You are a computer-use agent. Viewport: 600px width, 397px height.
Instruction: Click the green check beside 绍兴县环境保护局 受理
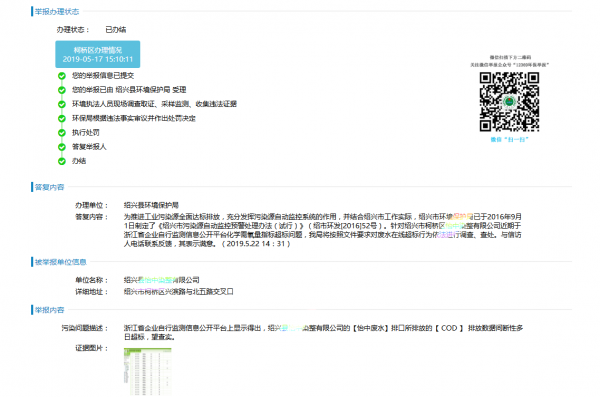point(62,90)
